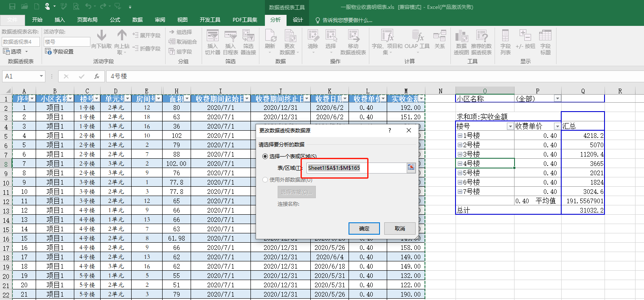Click the 刷新 refresh icon
Screen dimensions: 644x300
(270, 35)
